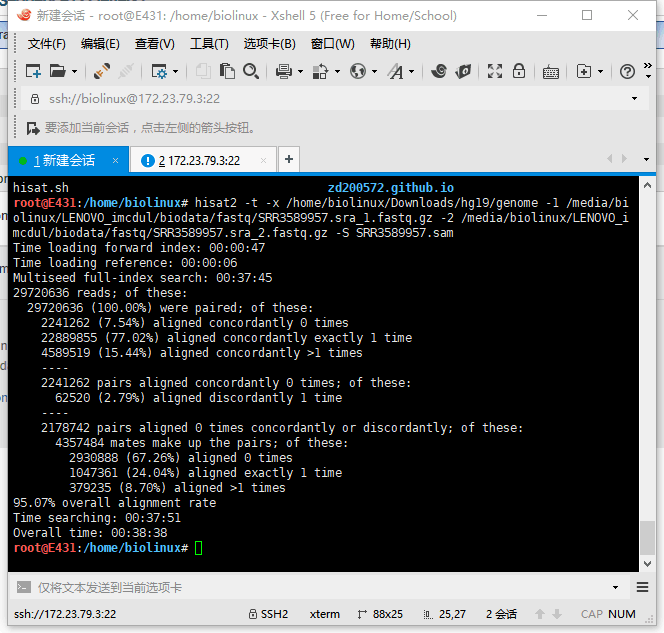Expand the Properties dropdown arrow
664x633 pixels.
click(x=176, y=72)
